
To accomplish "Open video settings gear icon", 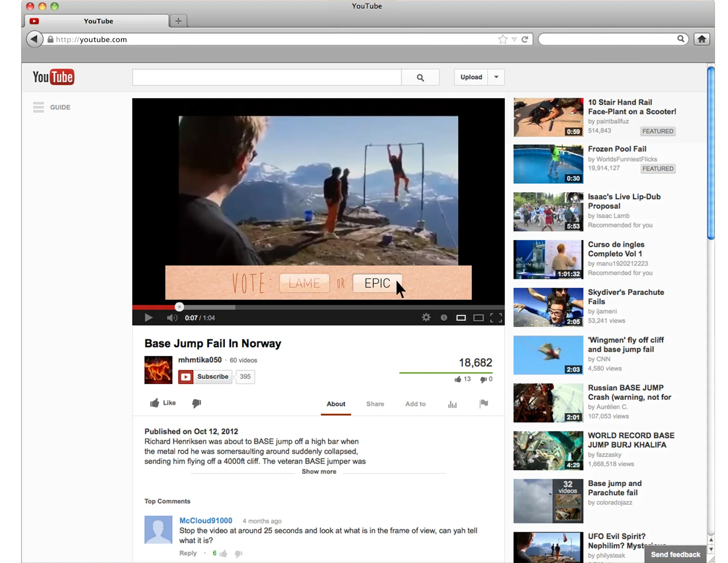I will [x=426, y=317].
